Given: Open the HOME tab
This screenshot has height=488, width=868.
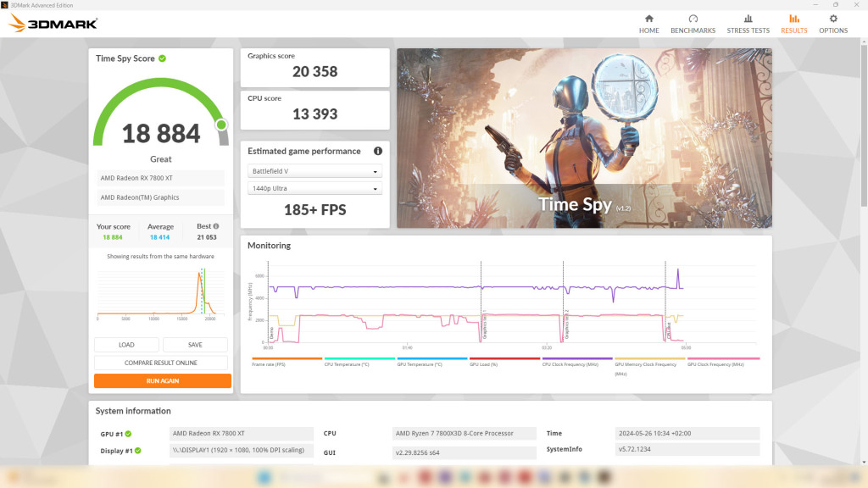Looking at the screenshot, I should 648,25.
